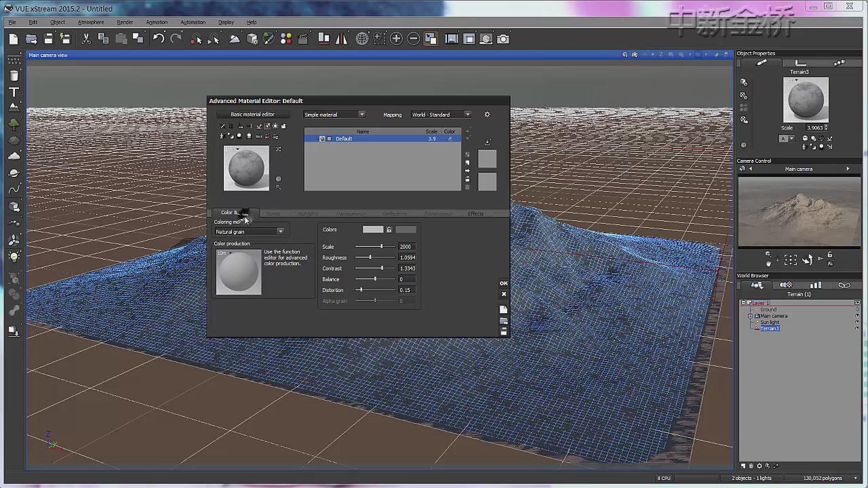Save the scene with floppy icon
The width and height of the screenshot is (868, 488).
pyautogui.click(x=48, y=39)
